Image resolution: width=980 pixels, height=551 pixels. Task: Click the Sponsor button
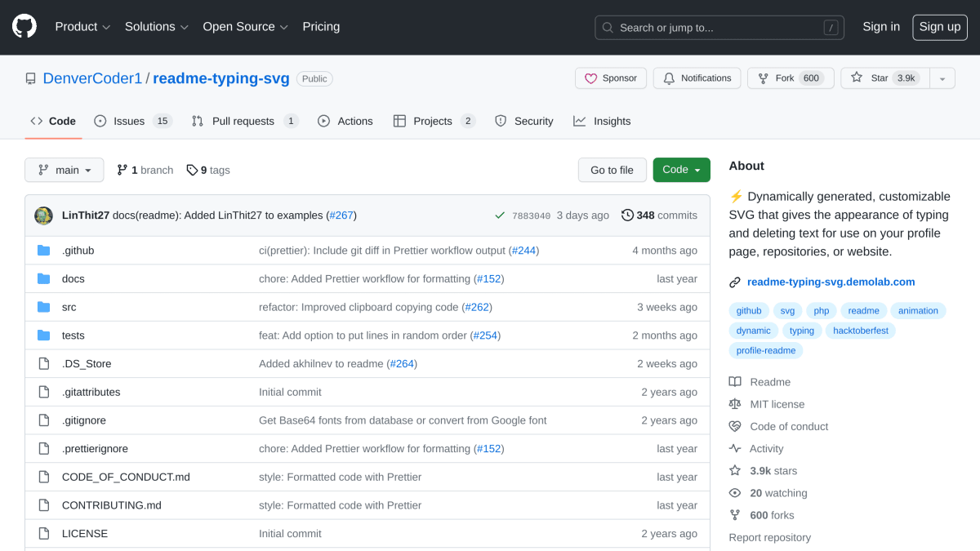coord(611,78)
